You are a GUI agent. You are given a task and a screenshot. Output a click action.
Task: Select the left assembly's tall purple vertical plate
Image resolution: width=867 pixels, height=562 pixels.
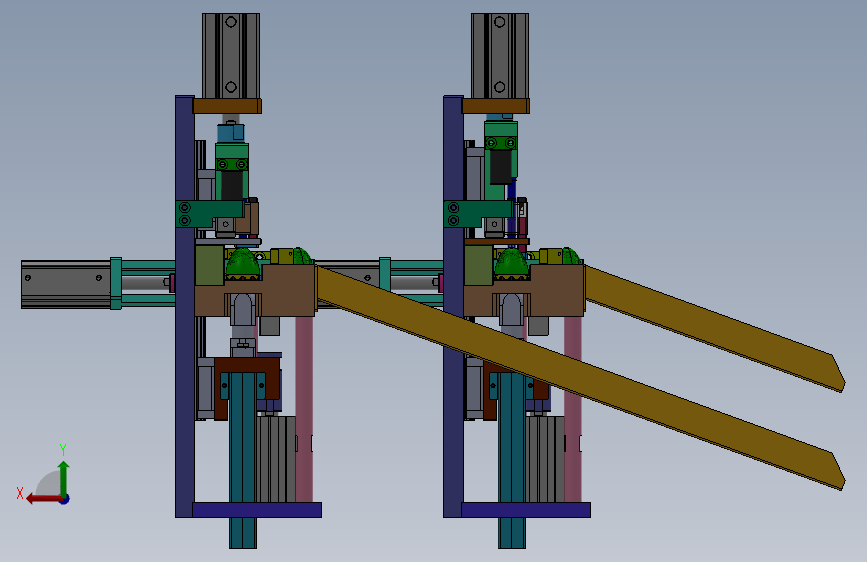tap(185, 306)
